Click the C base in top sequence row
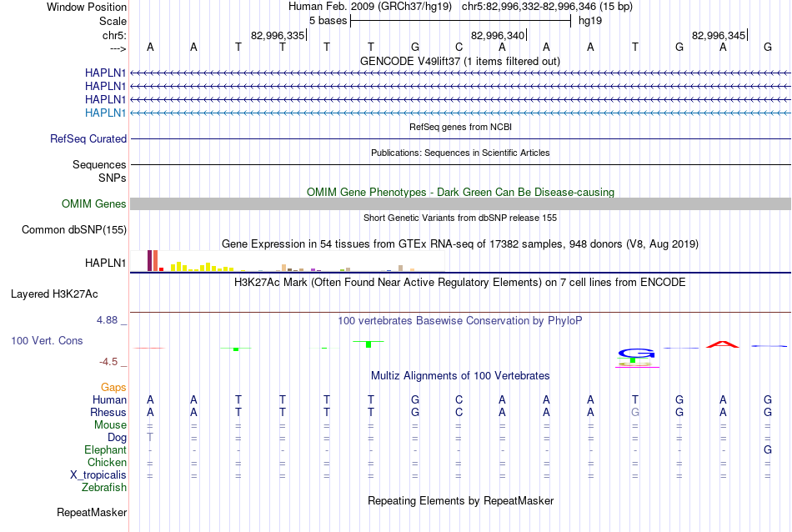The width and height of the screenshot is (792, 532). [x=459, y=47]
